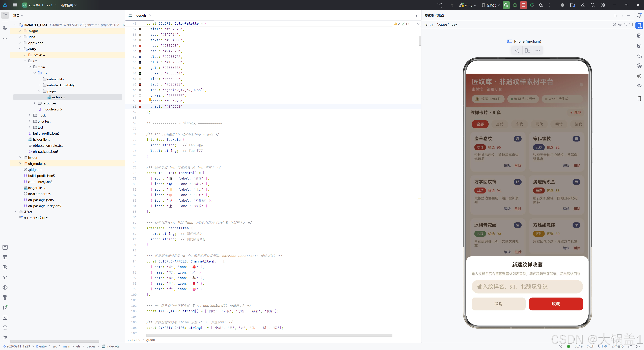This screenshot has height=350, width=644.
Task: Open the entry run configuration dropdown
Action: [x=468, y=5]
